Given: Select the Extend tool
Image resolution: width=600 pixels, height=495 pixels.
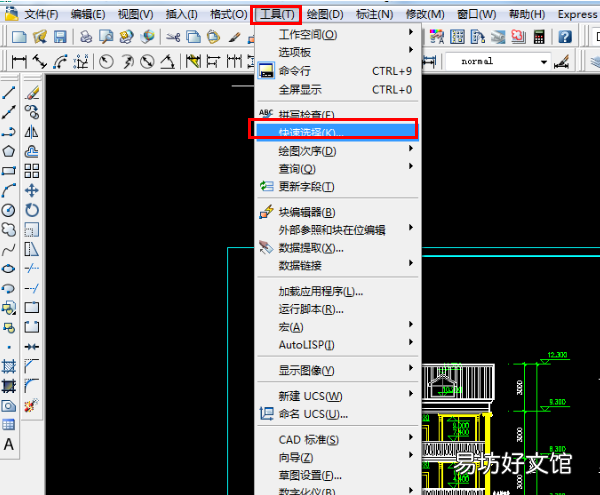Looking at the screenshot, I should tap(32, 288).
